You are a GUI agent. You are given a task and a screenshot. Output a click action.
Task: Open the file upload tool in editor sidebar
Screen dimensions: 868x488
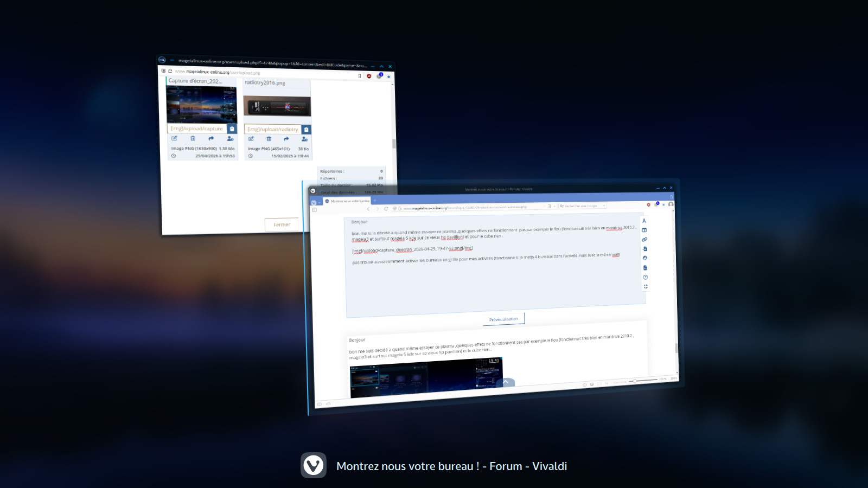(645, 249)
